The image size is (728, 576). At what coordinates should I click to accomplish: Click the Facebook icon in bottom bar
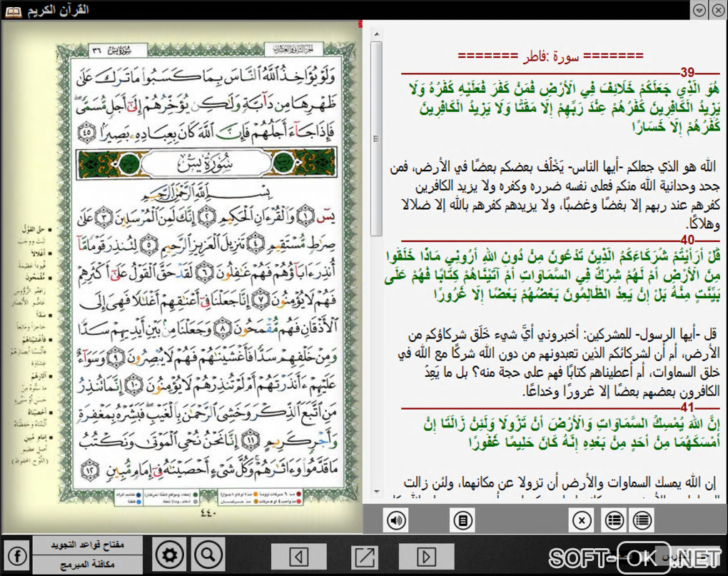(x=16, y=555)
